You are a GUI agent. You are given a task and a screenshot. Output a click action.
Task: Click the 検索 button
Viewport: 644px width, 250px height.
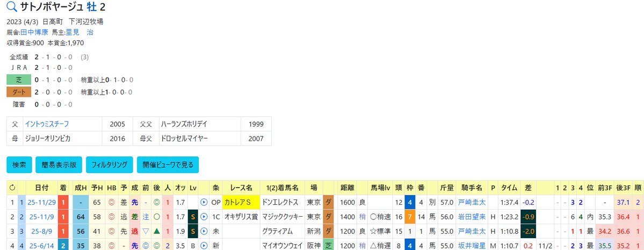[19, 165]
